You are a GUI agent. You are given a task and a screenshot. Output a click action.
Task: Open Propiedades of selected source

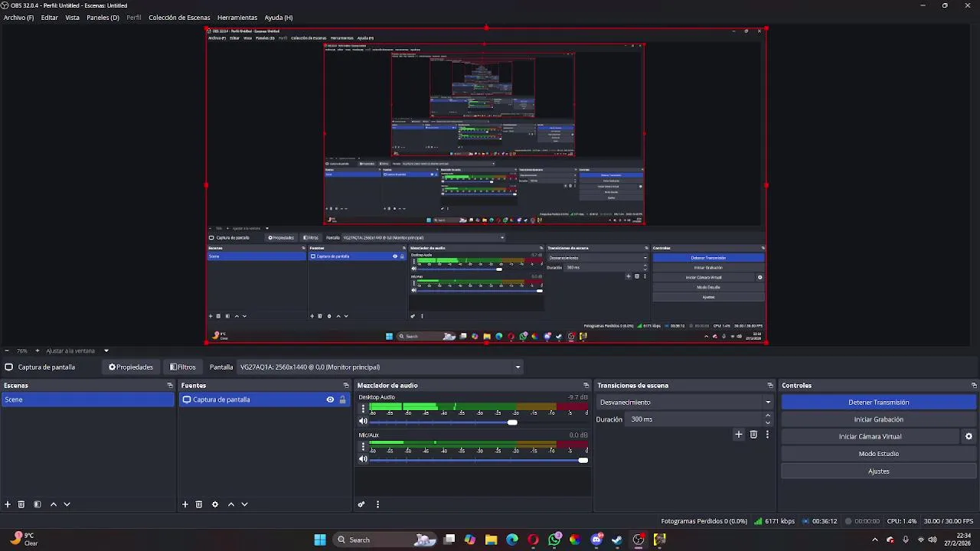tap(131, 367)
